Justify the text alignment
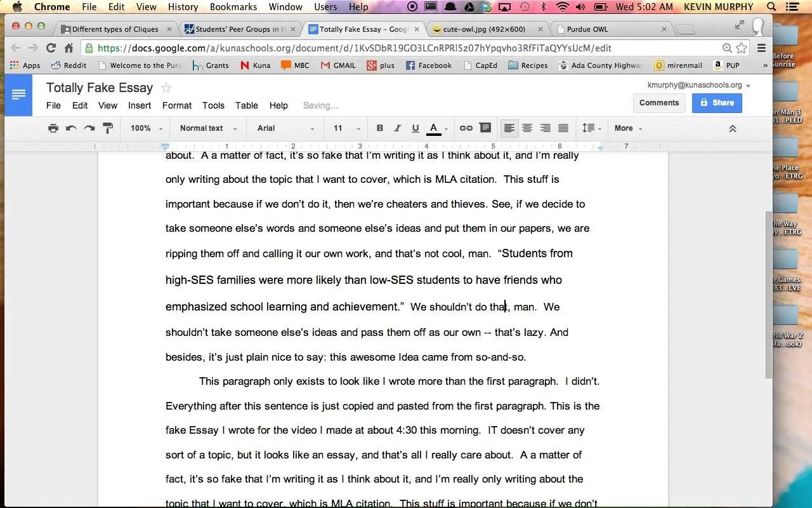Viewport: 812px width, 508px height. click(x=563, y=128)
